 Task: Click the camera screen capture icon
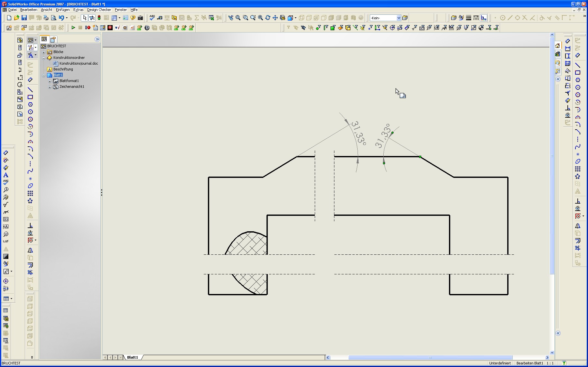(140, 18)
